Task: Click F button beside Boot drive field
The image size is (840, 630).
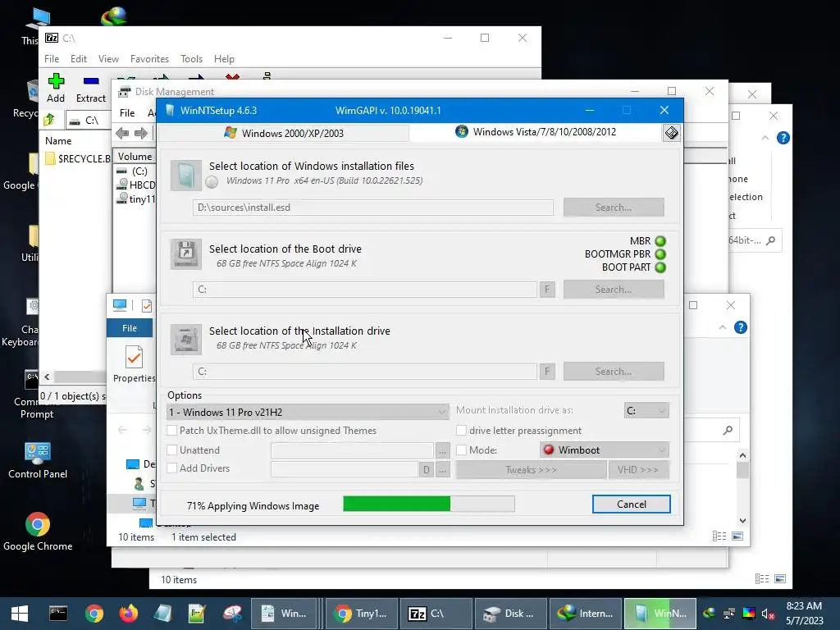Action: [547, 290]
